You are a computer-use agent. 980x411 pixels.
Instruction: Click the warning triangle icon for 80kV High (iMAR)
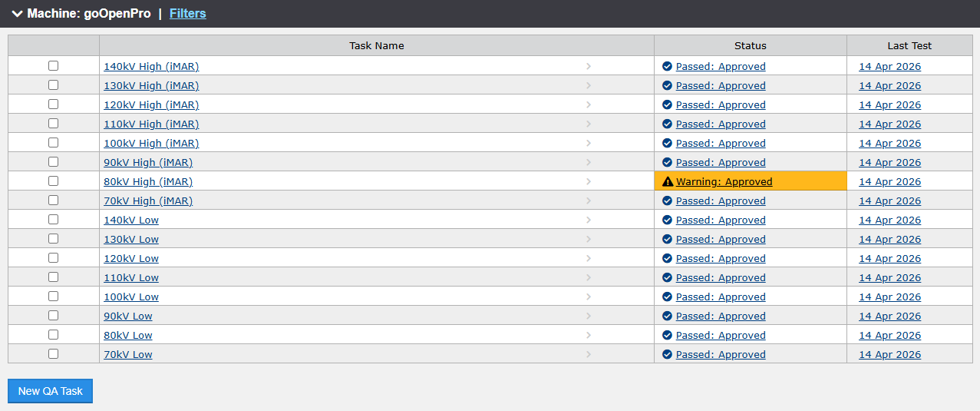[x=667, y=182]
